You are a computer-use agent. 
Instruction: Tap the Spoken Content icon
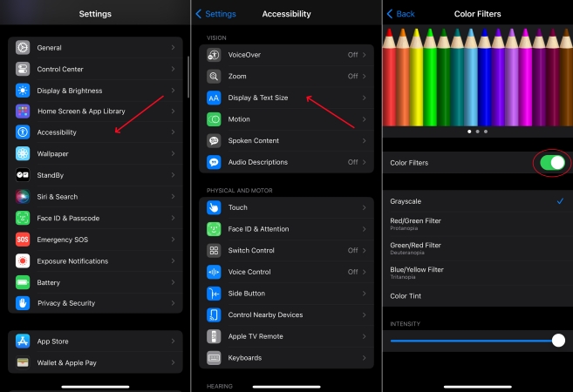click(x=214, y=140)
